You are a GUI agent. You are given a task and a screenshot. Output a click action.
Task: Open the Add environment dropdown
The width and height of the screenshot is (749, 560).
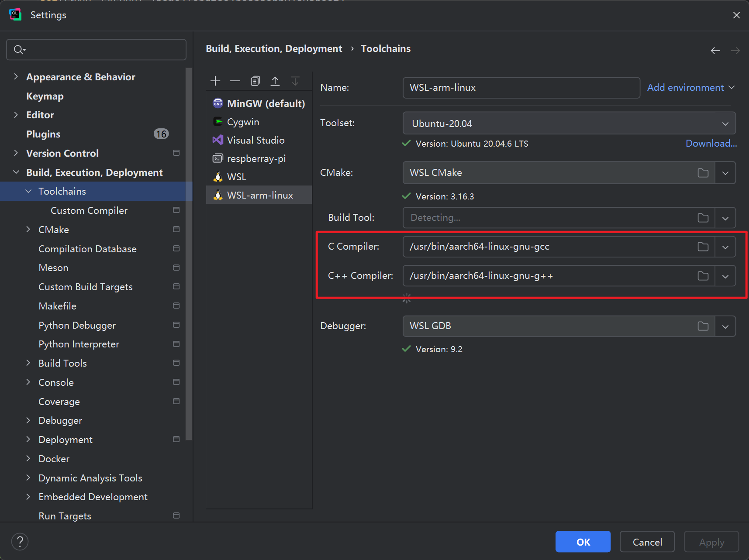[690, 88]
